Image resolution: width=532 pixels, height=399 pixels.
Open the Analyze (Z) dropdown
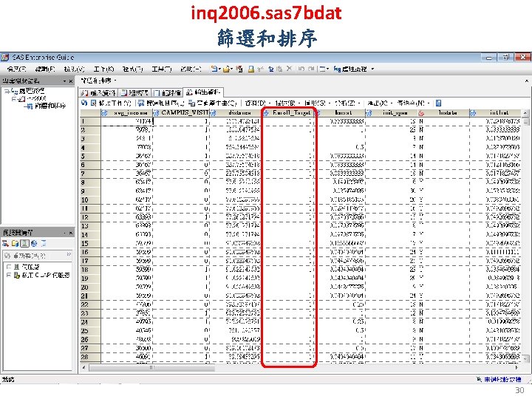point(347,103)
